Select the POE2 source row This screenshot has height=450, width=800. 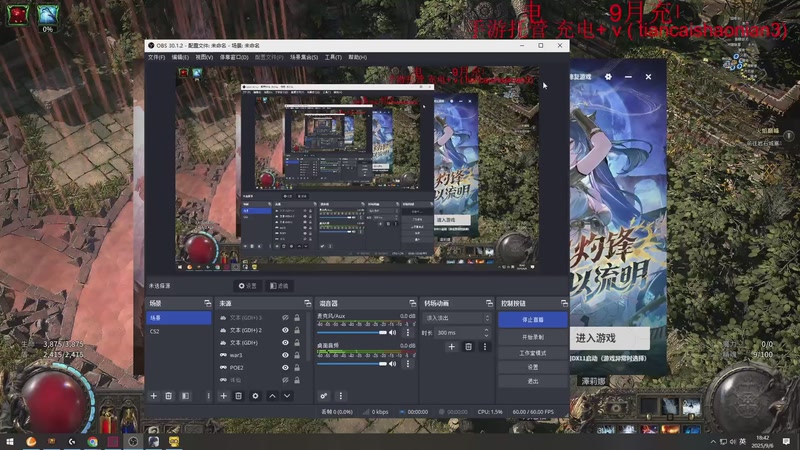click(x=260, y=367)
